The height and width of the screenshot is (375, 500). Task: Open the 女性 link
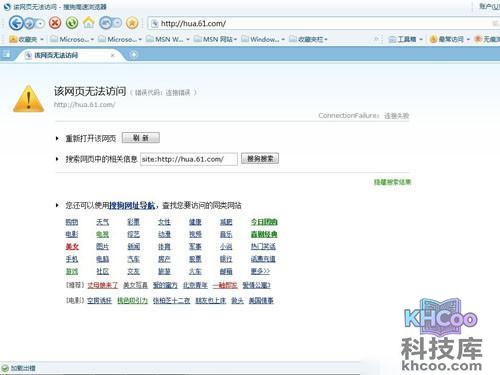pos(164,222)
